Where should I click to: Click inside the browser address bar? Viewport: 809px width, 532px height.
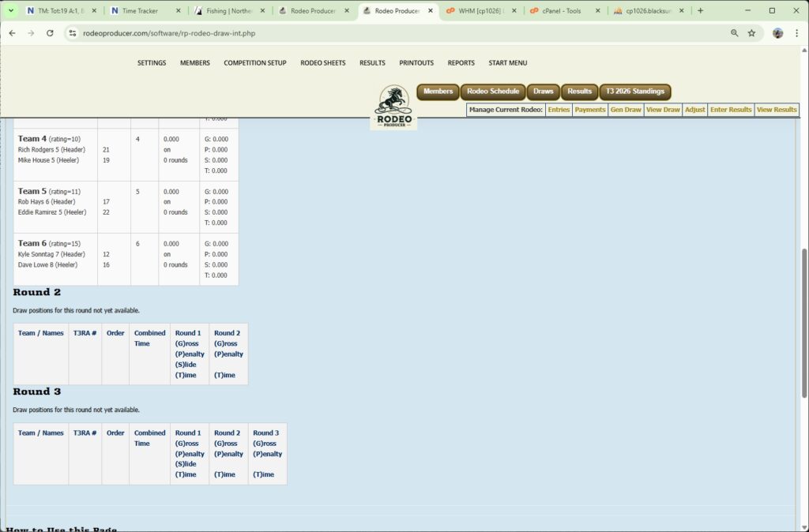tap(237, 34)
